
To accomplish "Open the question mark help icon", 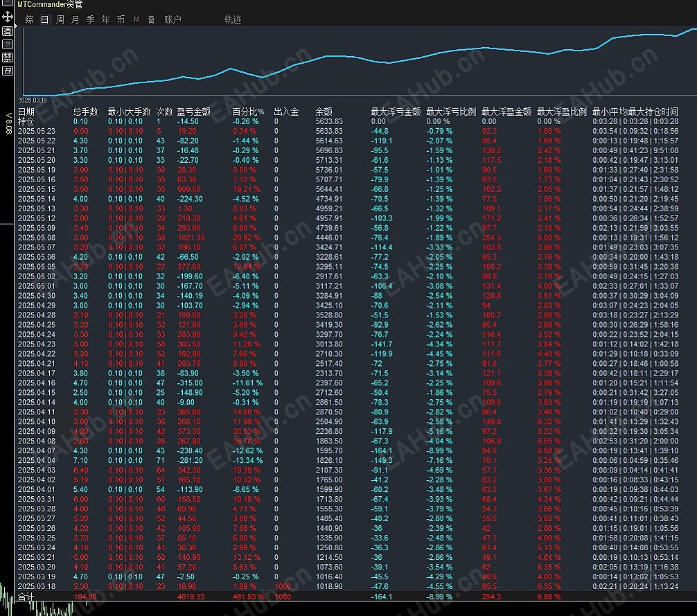I will click(x=7, y=44).
